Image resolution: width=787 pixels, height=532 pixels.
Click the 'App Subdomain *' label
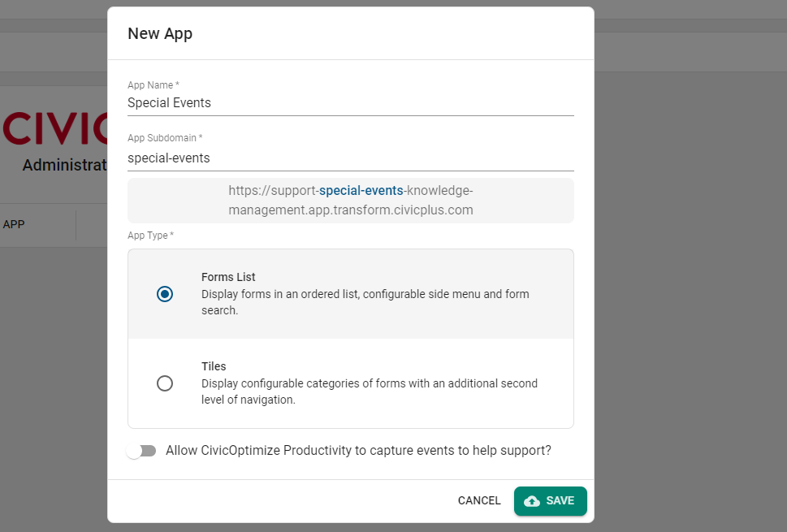pos(165,138)
